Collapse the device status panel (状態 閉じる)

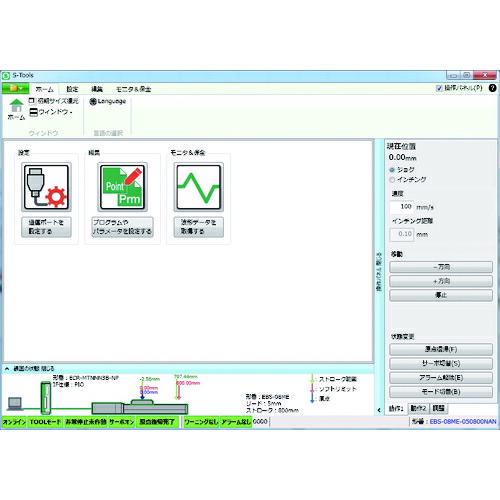[x=29, y=368]
